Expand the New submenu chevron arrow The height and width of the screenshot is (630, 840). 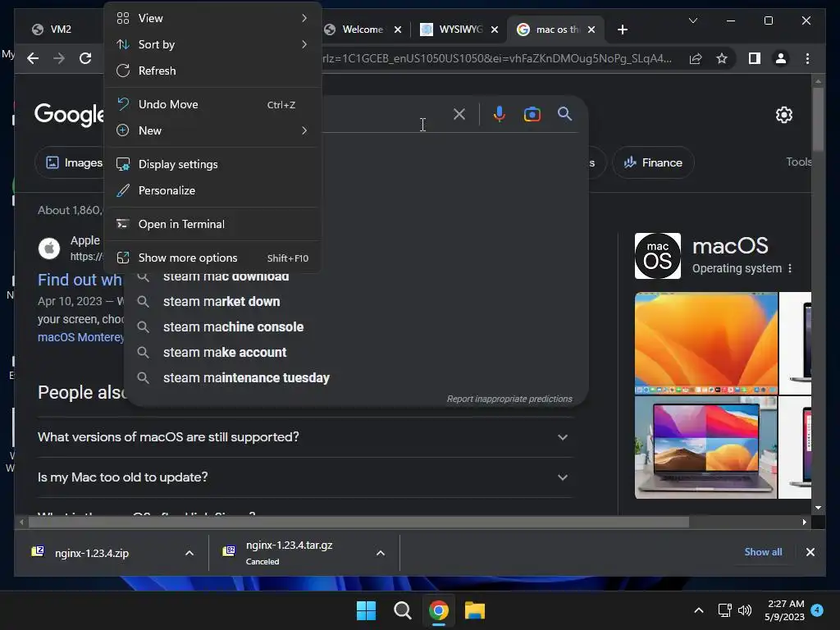(304, 130)
